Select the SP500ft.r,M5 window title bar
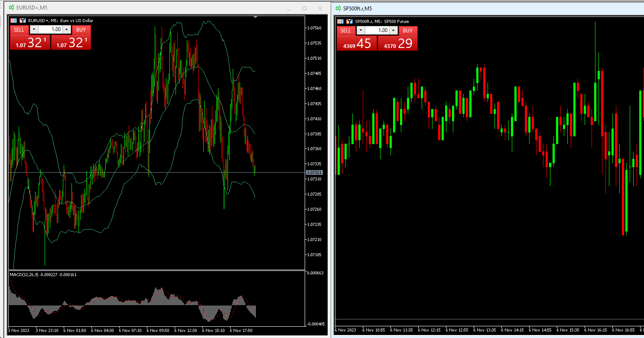Image resolution: width=644 pixels, height=338 pixels. 488,8
